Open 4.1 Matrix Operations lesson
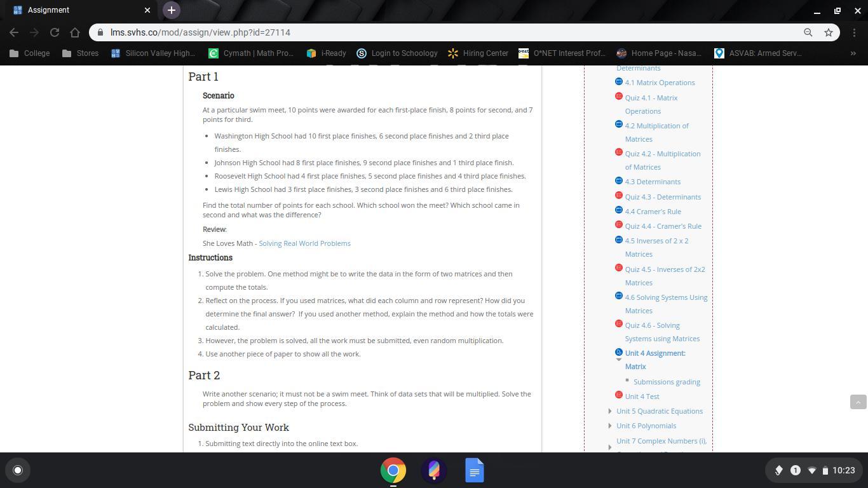 660,83
